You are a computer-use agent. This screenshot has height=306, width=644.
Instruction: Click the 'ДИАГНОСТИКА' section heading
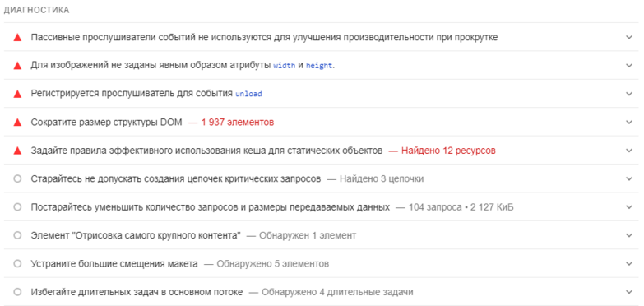pos(36,10)
